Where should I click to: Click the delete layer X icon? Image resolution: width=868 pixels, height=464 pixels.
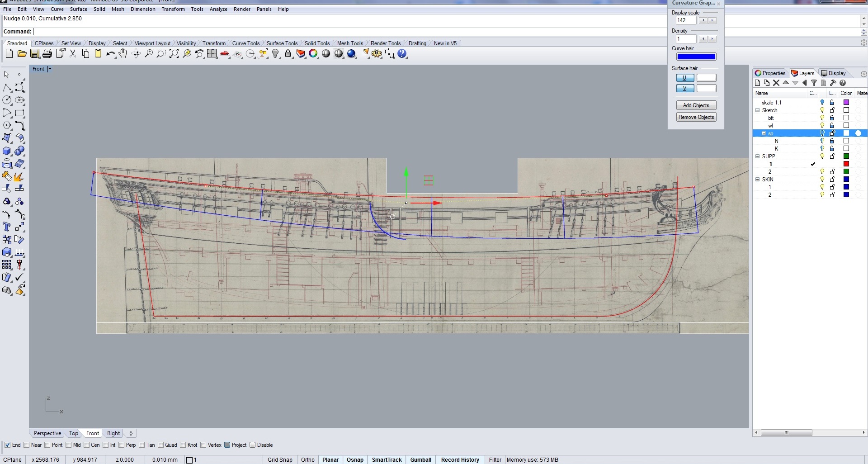pyautogui.click(x=776, y=83)
